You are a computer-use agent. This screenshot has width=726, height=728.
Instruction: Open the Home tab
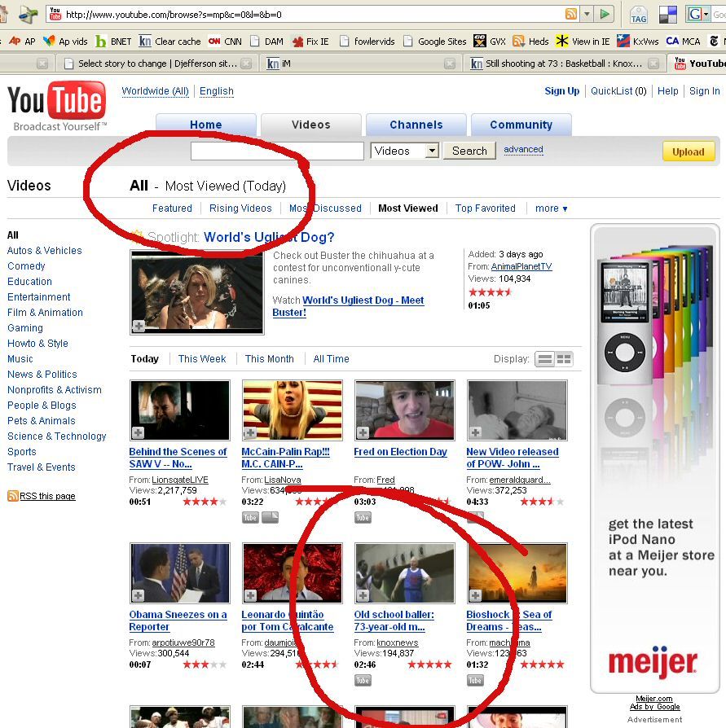206,125
